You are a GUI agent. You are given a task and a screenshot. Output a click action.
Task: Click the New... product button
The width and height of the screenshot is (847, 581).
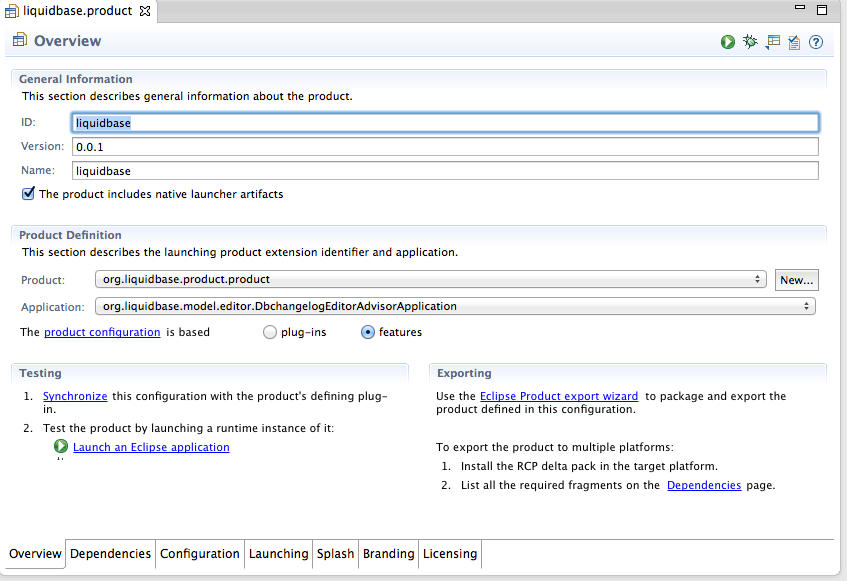(797, 280)
